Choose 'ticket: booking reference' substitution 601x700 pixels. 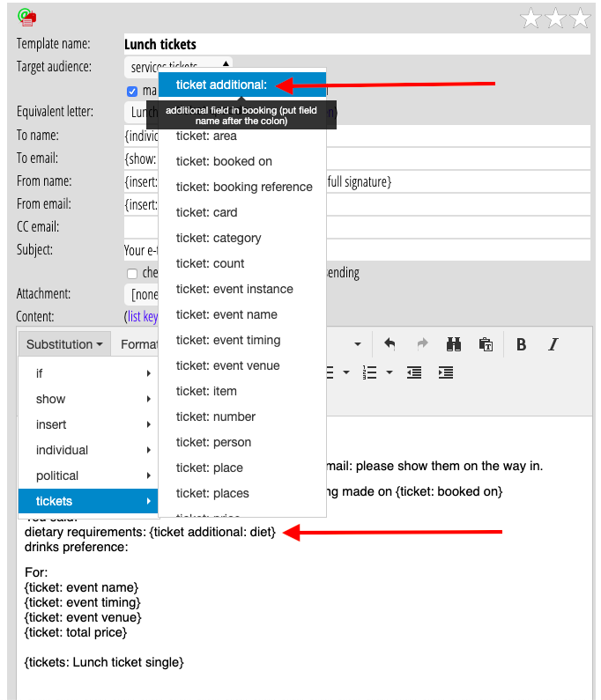(x=242, y=187)
